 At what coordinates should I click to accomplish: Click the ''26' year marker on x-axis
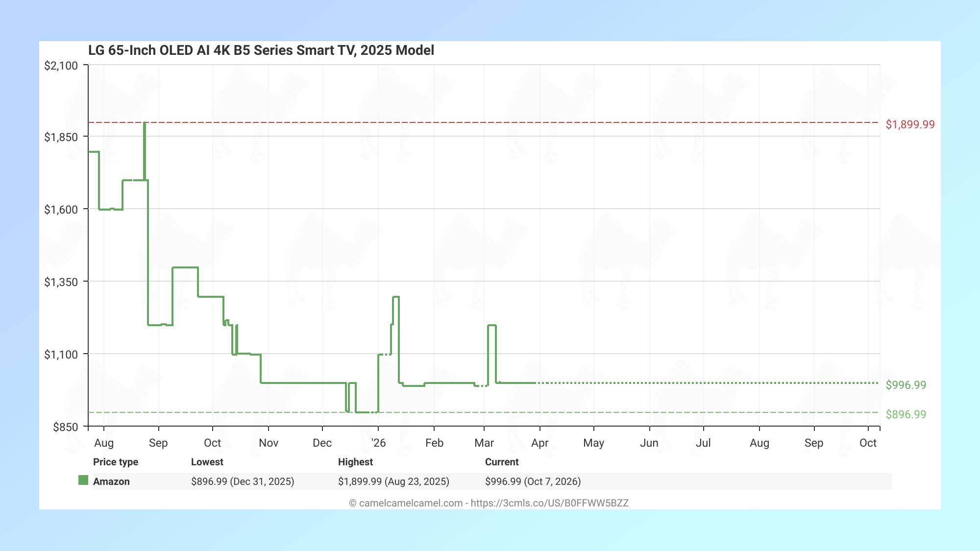pyautogui.click(x=378, y=443)
